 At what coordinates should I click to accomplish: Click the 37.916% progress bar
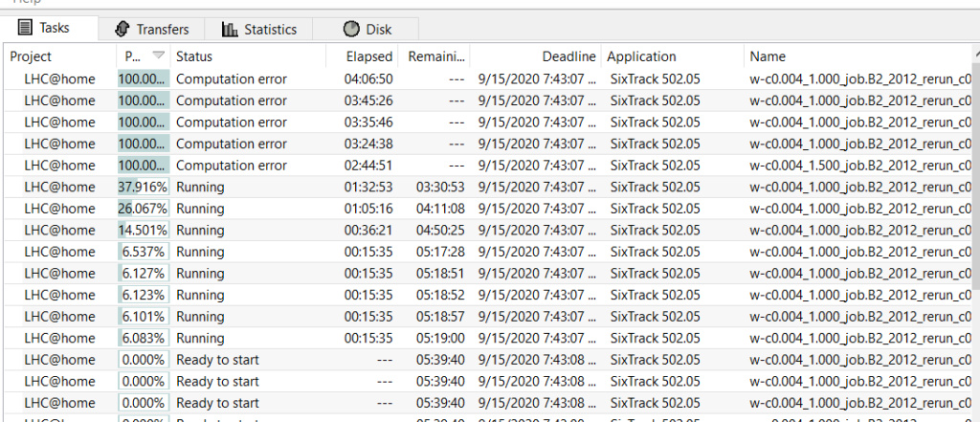(144, 187)
